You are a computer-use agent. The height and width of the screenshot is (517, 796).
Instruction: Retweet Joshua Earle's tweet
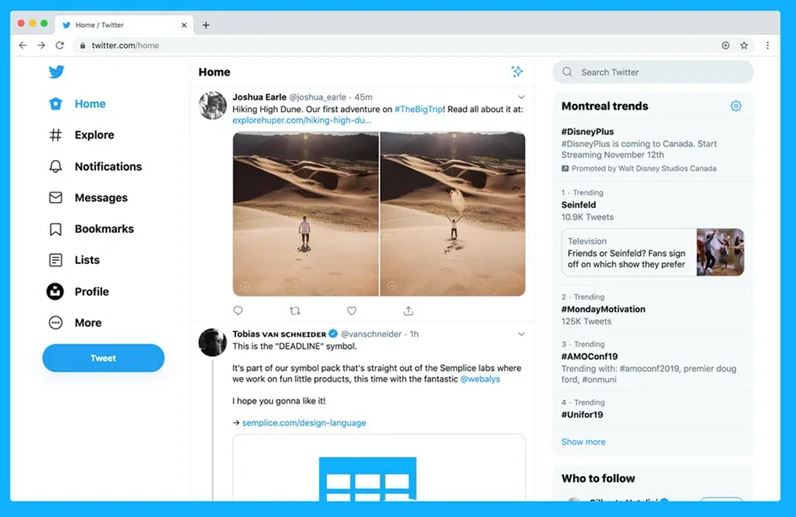(x=295, y=310)
